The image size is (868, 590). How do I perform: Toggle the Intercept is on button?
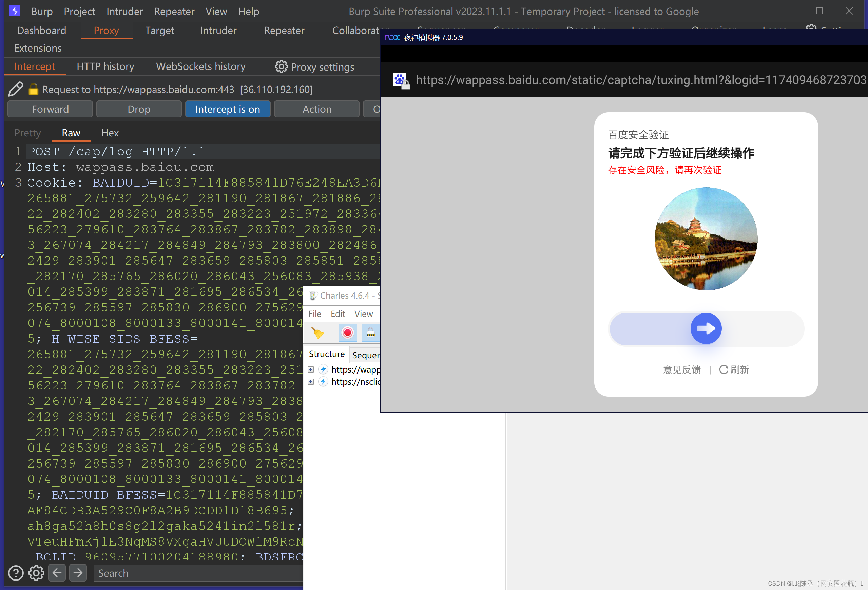pos(228,109)
